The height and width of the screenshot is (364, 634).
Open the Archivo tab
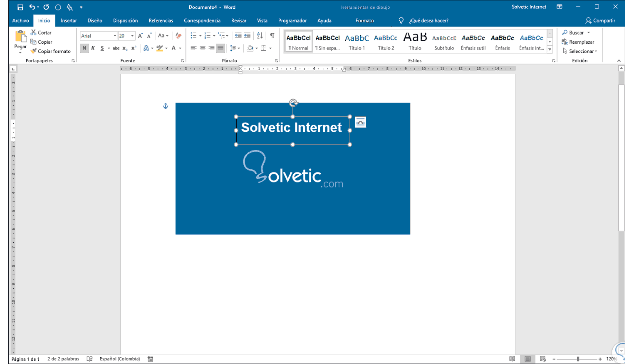20,20
